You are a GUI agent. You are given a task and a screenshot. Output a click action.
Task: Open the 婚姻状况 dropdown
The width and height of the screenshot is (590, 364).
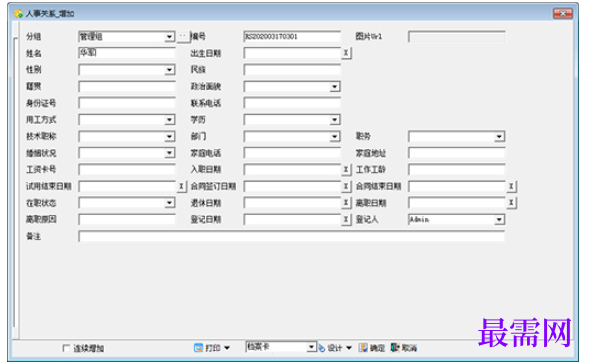(169, 153)
